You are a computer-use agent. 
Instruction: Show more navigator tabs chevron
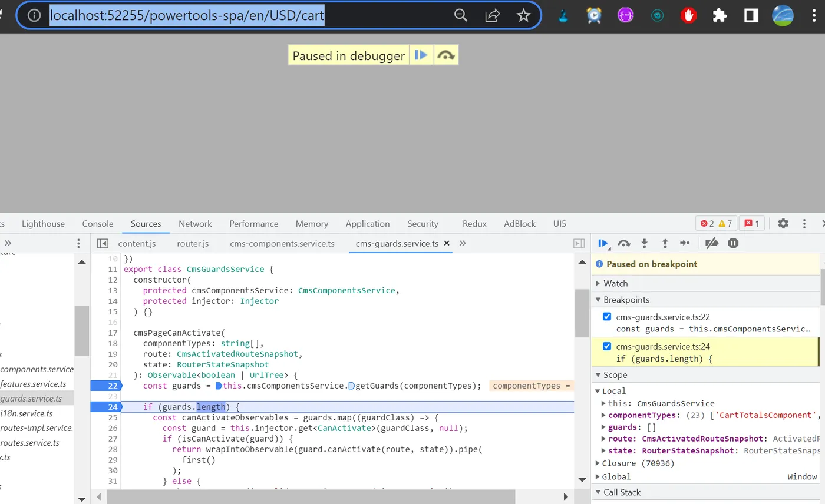pyautogui.click(x=8, y=243)
